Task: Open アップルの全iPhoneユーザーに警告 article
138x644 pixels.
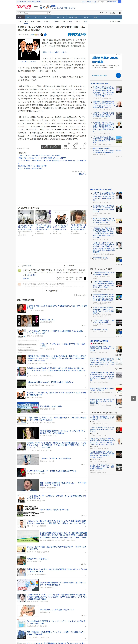Action: (x=51, y=471)
